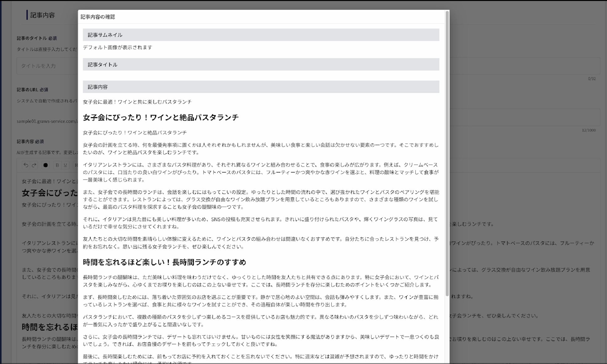Screen dimensions: 607x364
Task: Click the デフォルト画像が表示されます thumbnail text
Action: pos(118,47)
